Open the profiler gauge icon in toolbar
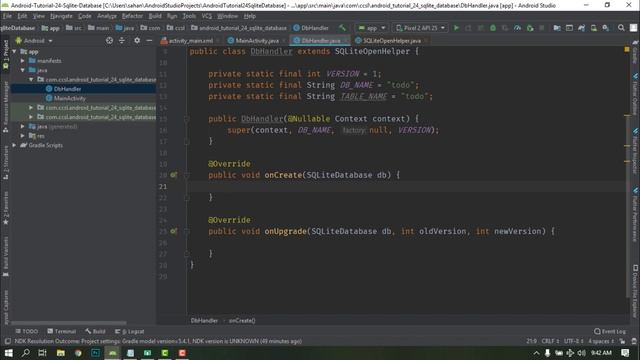This screenshot has height=360, width=640. pos(518,28)
